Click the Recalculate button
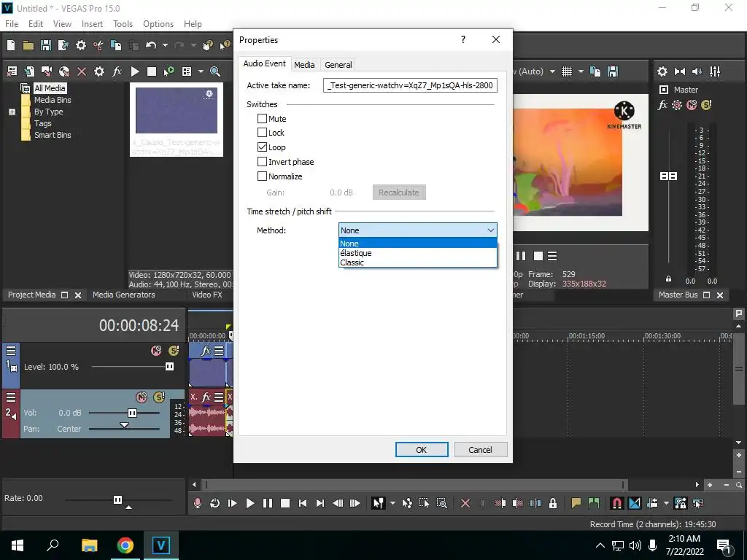The height and width of the screenshot is (560, 747). pyautogui.click(x=399, y=192)
